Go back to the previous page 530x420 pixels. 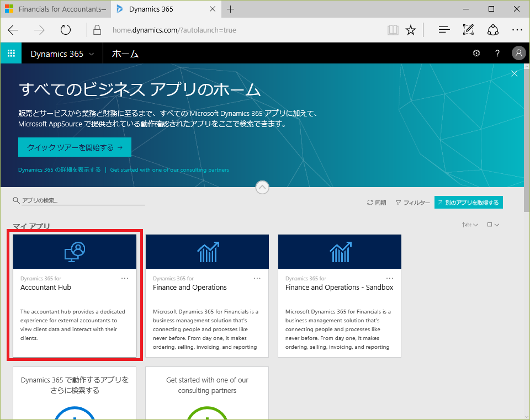(13, 30)
